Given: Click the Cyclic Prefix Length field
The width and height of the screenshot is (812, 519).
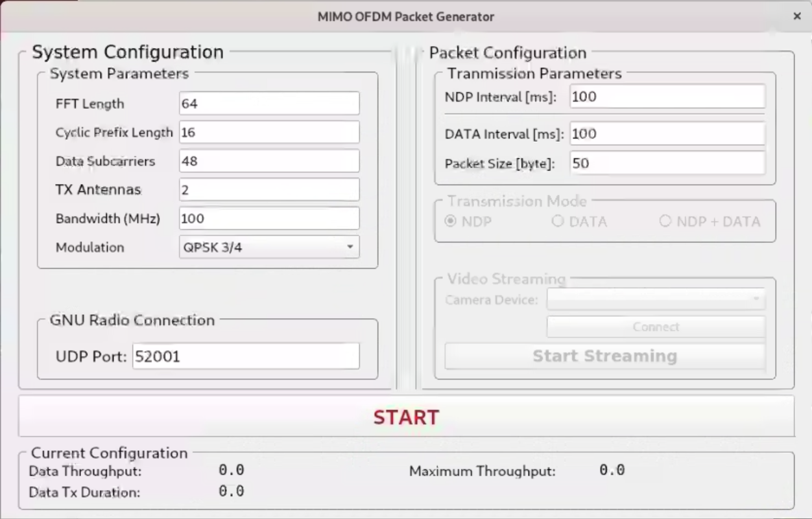Looking at the screenshot, I should [x=269, y=132].
